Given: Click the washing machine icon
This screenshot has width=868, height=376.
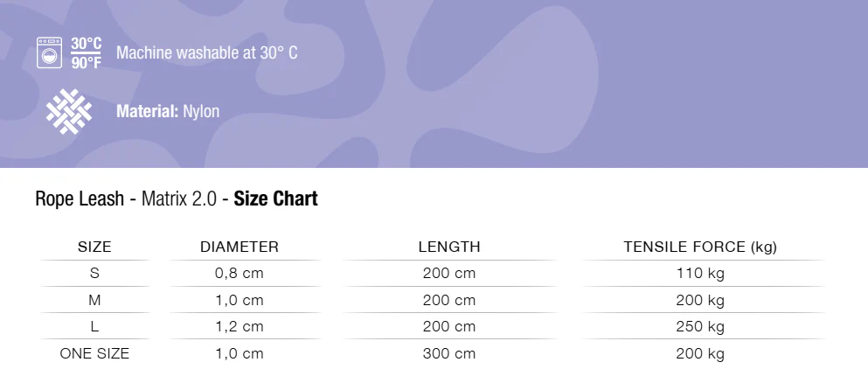Looking at the screenshot, I should [50, 52].
